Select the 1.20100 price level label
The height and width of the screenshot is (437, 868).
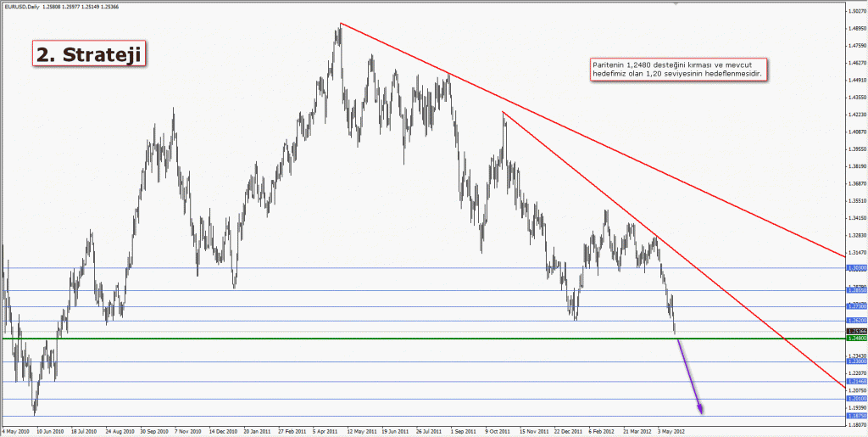(x=856, y=399)
